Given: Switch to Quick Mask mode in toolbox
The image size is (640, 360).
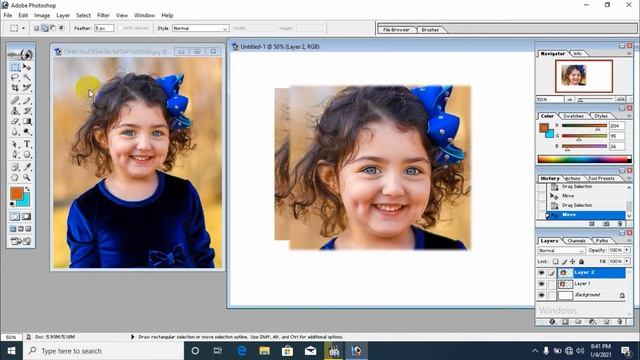Looking at the screenshot, I should pyautogui.click(x=27, y=217).
